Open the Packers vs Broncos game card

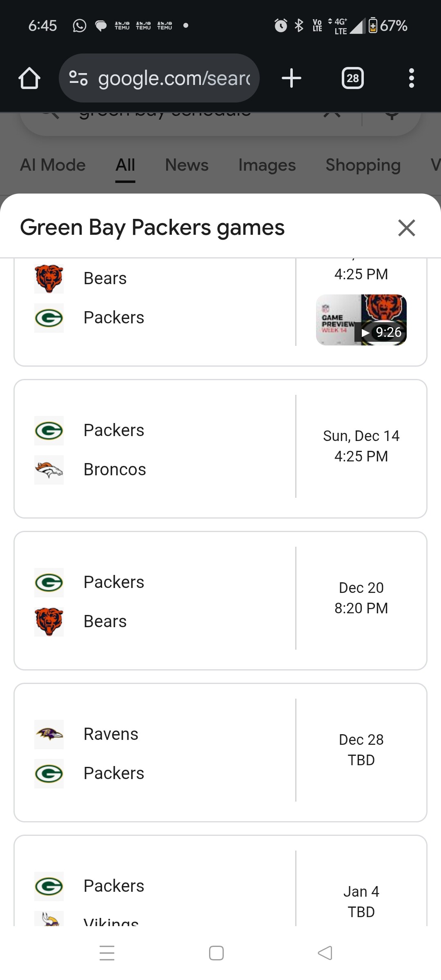coord(220,449)
